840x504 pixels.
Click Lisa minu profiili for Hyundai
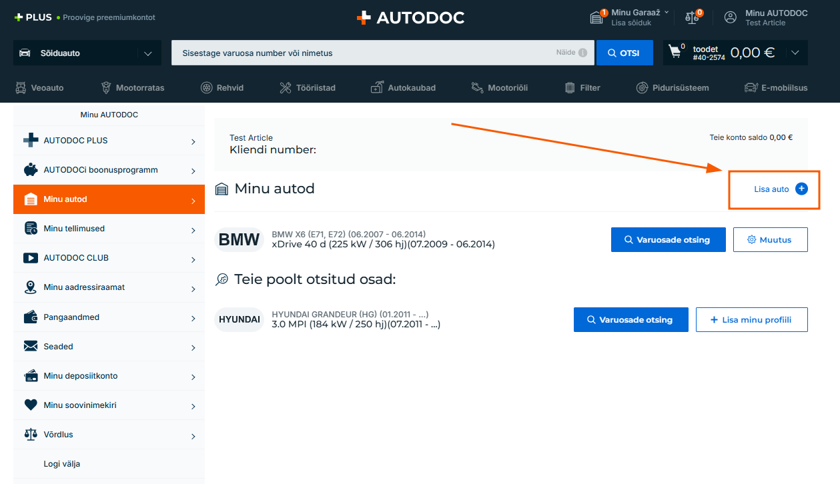click(751, 319)
